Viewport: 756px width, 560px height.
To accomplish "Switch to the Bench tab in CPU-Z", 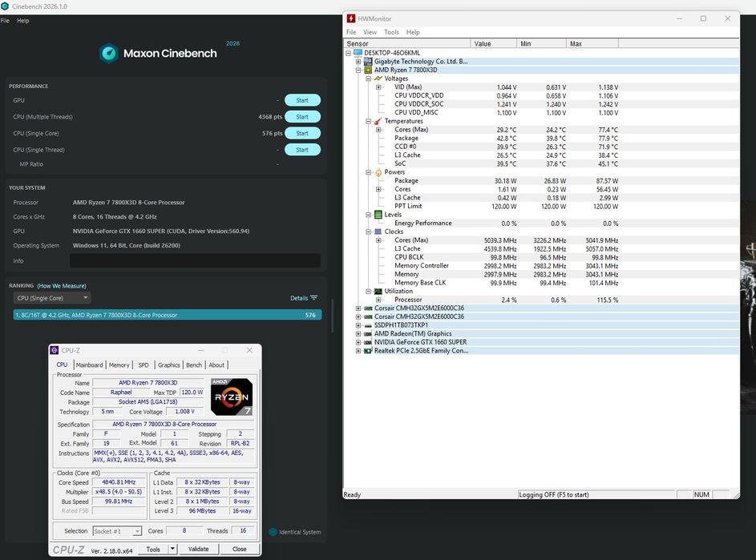I will (x=194, y=365).
